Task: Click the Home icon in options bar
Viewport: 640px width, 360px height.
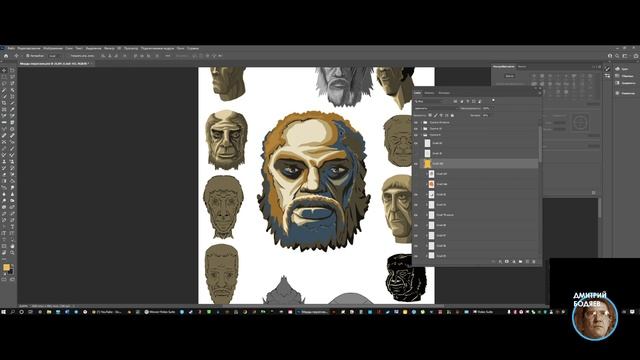Action: tap(6, 56)
